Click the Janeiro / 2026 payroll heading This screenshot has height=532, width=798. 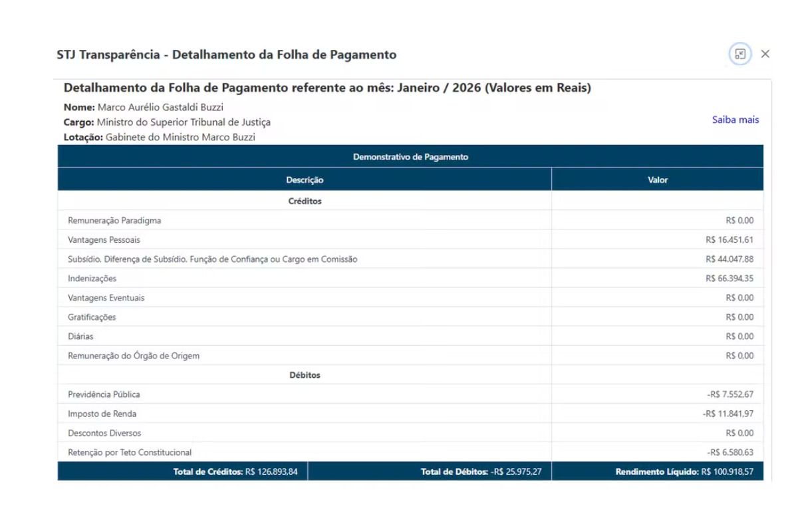point(327,88)
